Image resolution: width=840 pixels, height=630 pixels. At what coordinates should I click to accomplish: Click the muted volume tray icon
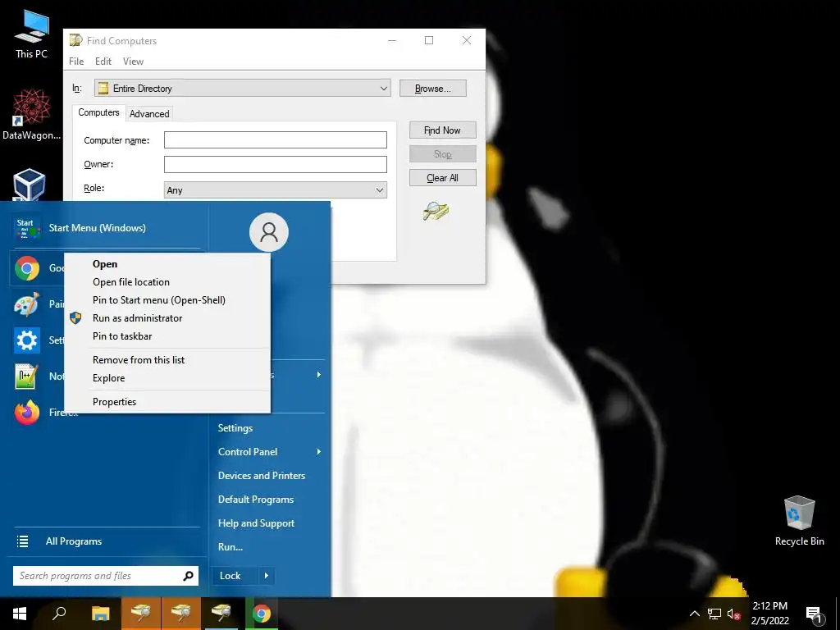[x=733, y=614]
